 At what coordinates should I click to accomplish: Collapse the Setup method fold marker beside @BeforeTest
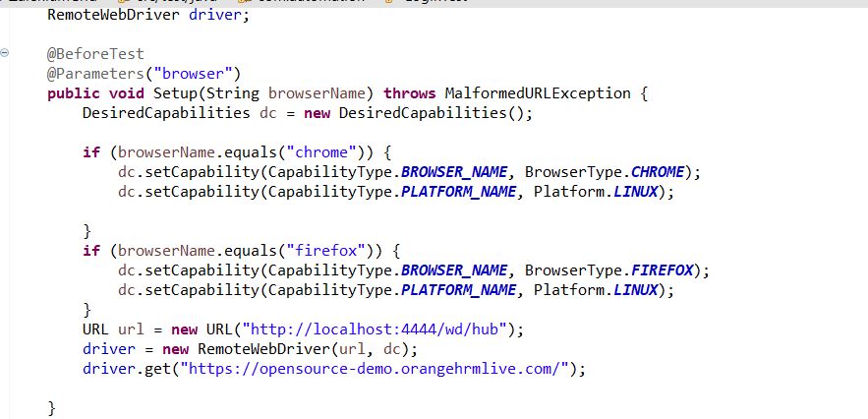coord(5,53)
